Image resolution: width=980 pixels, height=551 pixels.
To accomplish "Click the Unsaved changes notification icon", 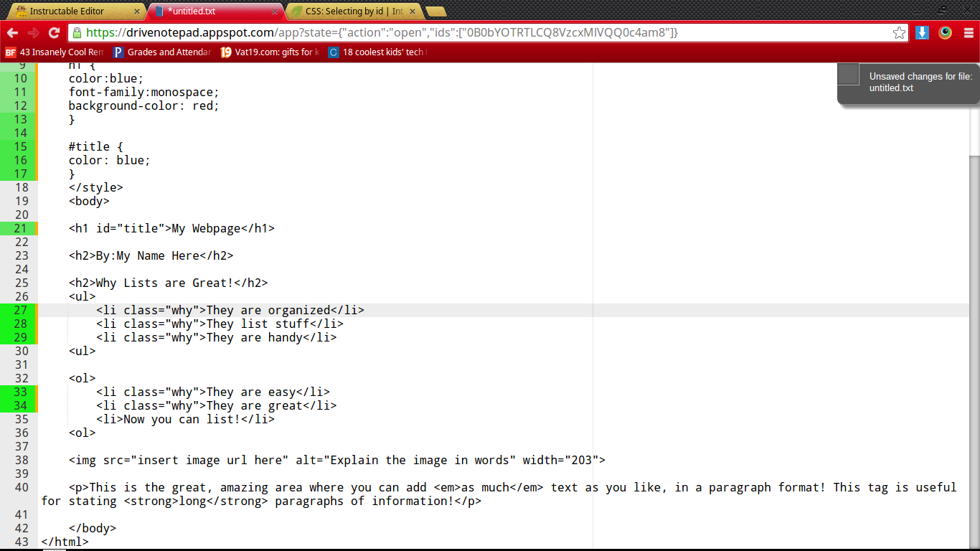I will pyautogui.click(x=849, y=74).
